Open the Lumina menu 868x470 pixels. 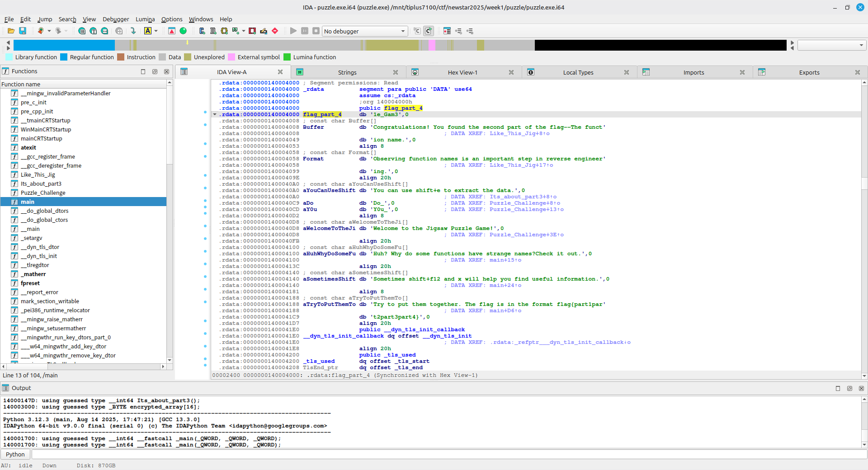[x=145, y=19]
